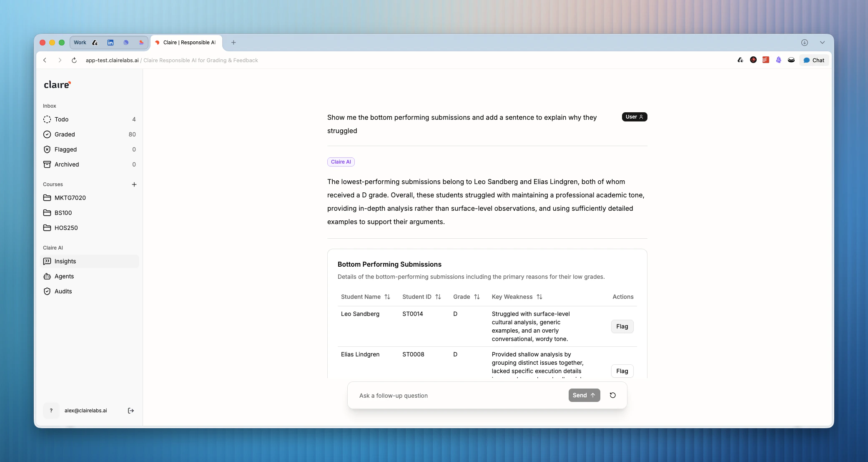
Task: Select the Insights menu item
Action: [65, 261]
